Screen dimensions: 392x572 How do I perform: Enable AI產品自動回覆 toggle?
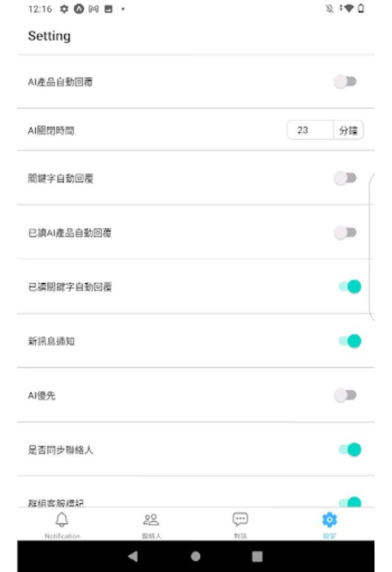pos(346,82)
